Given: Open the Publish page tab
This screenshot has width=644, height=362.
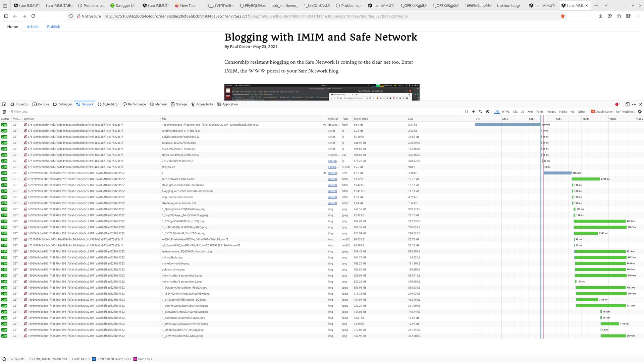Looking at the screenshot, I should (x=54, y=26).
